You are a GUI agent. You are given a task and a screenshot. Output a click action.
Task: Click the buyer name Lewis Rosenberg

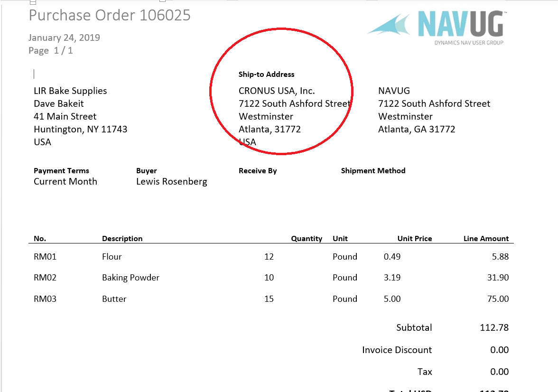click(171, 182)
